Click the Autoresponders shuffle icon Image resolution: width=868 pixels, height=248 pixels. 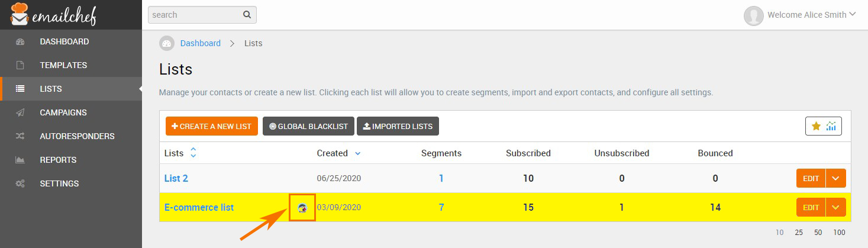(20, 136)
